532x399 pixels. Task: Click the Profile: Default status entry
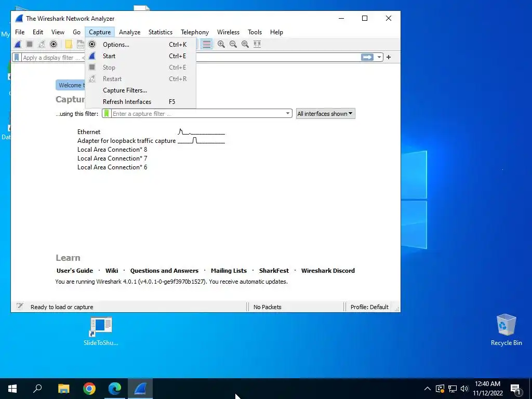(369, 307)
